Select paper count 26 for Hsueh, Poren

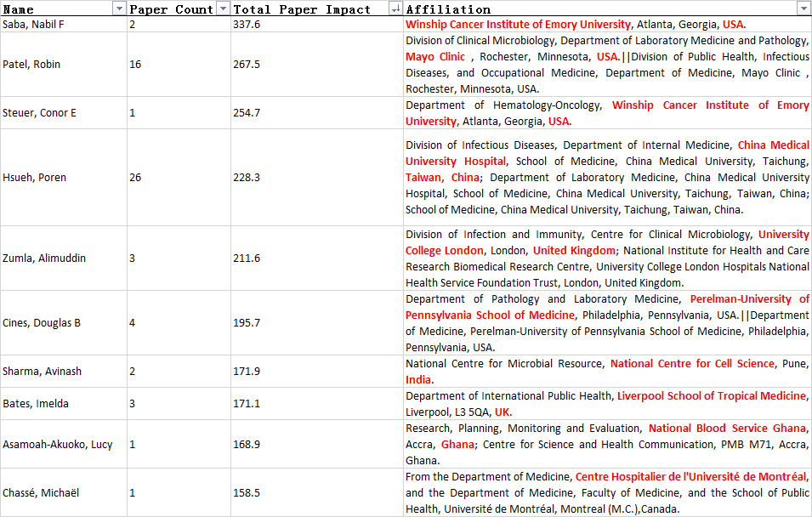pos(179,177)
